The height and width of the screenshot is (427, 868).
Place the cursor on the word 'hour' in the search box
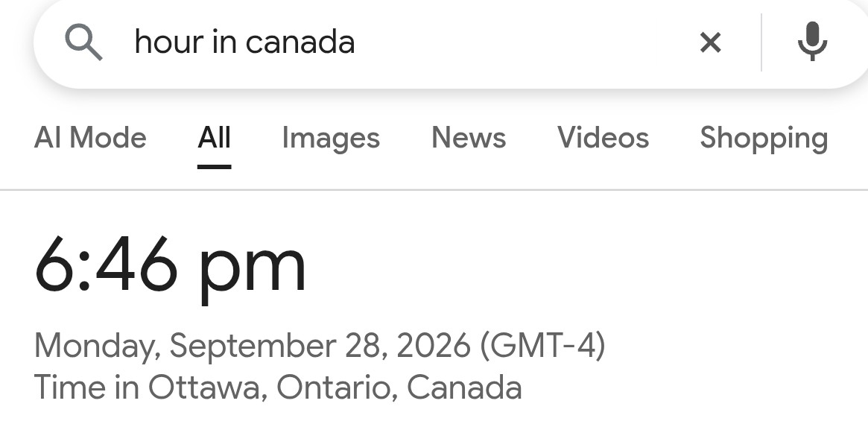169,42
